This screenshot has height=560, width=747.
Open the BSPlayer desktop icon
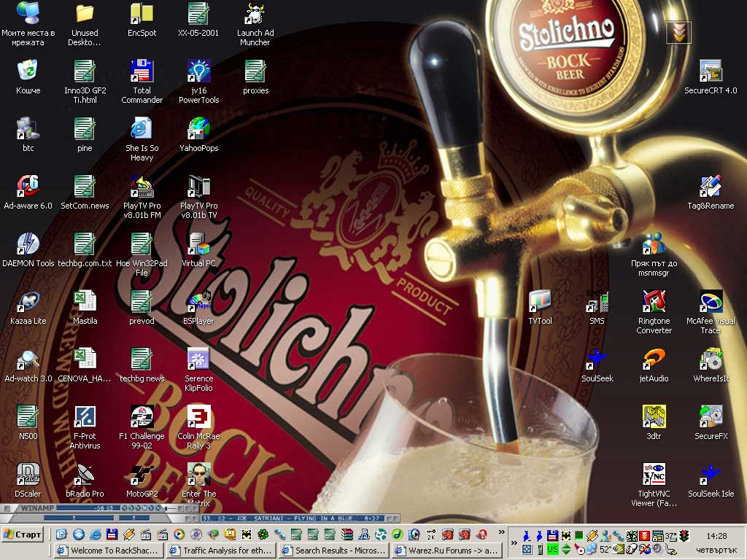pyautogui.click(x=198, y=302)
